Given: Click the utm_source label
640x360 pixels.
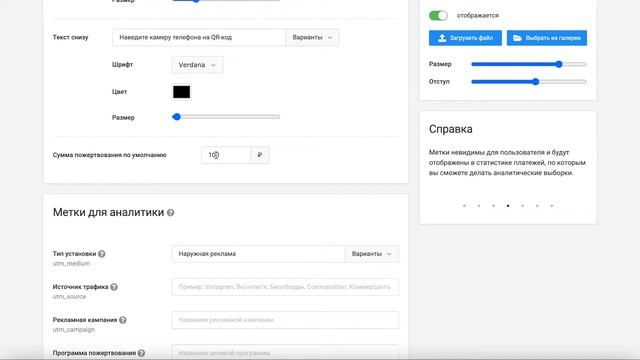Looking at the screenshot, I should tap(69, 297).
